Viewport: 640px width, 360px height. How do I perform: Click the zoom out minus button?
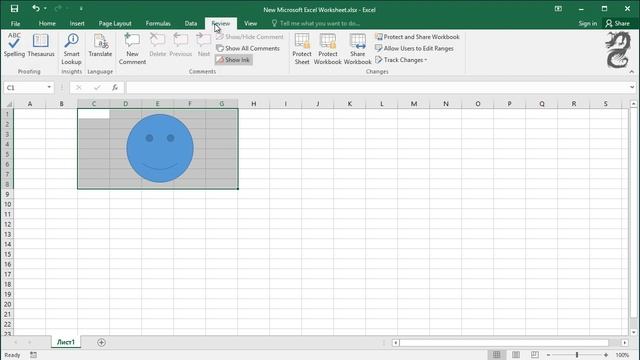549,355
